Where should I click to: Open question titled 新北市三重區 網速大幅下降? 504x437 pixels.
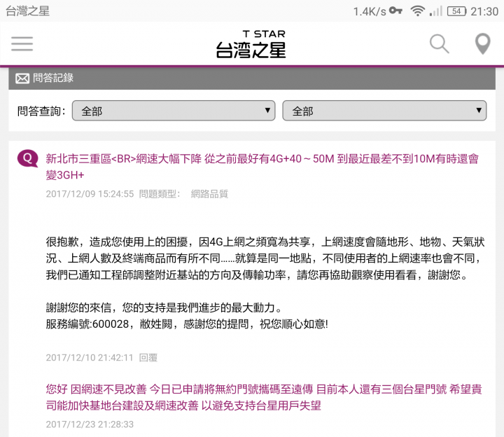(x=262, y=167)
